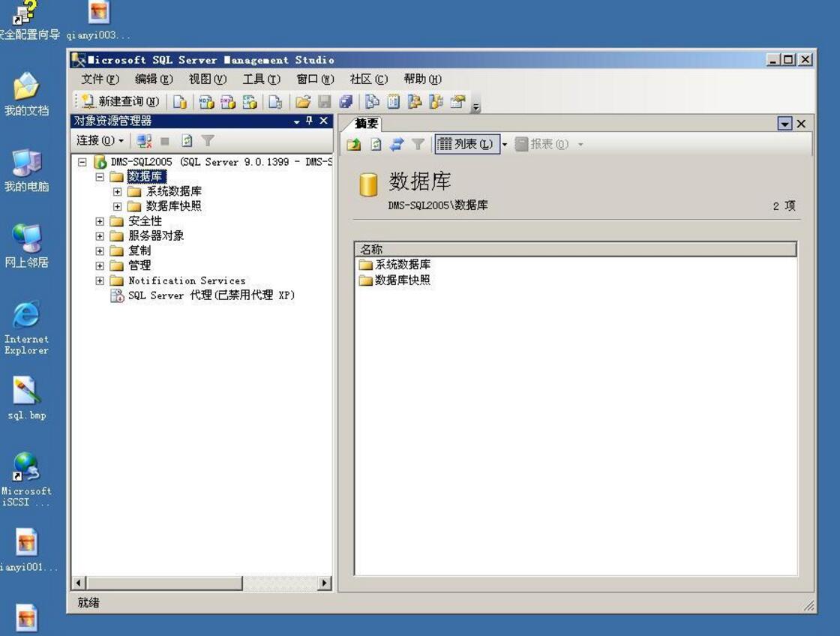The image size is (840, 636).
Task: Switch to the 摘要 tab
Action: (367, 124)
